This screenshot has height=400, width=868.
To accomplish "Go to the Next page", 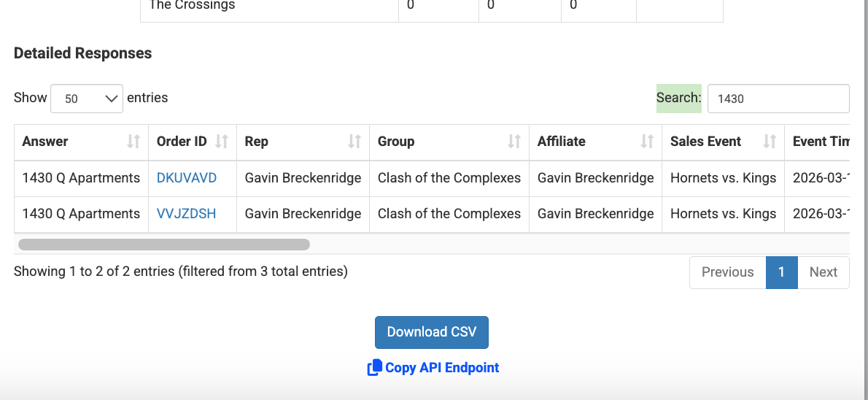I will 823,272.
